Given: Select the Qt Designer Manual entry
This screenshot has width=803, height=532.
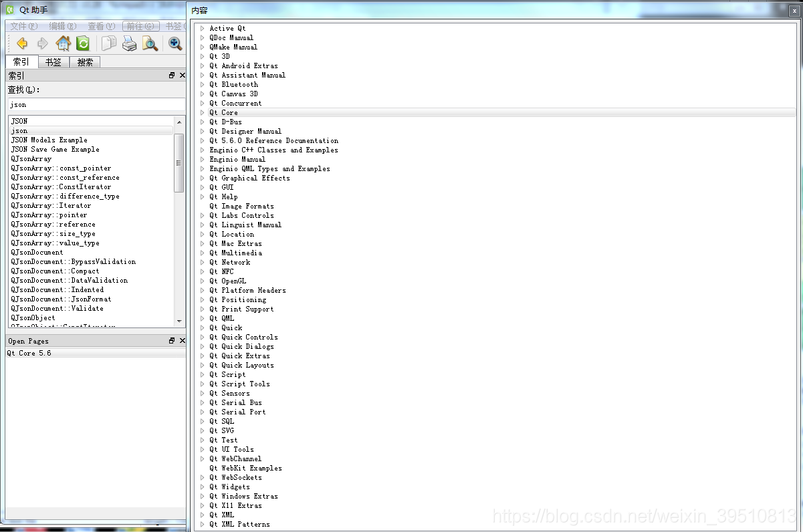Looking at the screenshot, I should 245,131.
